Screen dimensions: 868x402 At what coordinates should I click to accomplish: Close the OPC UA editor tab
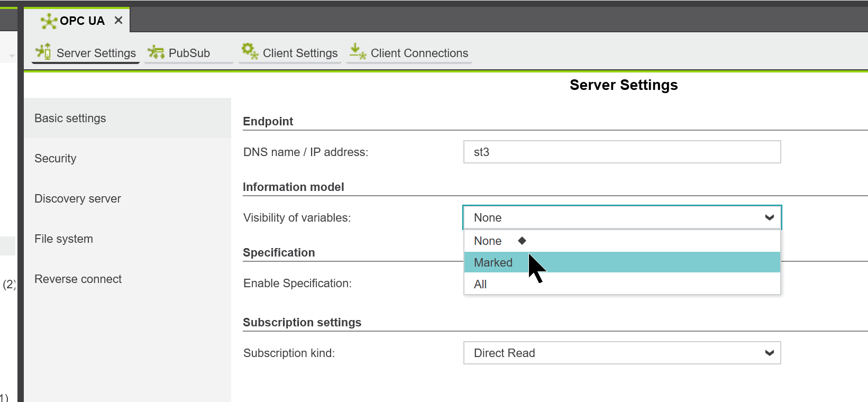click(118, 21)
